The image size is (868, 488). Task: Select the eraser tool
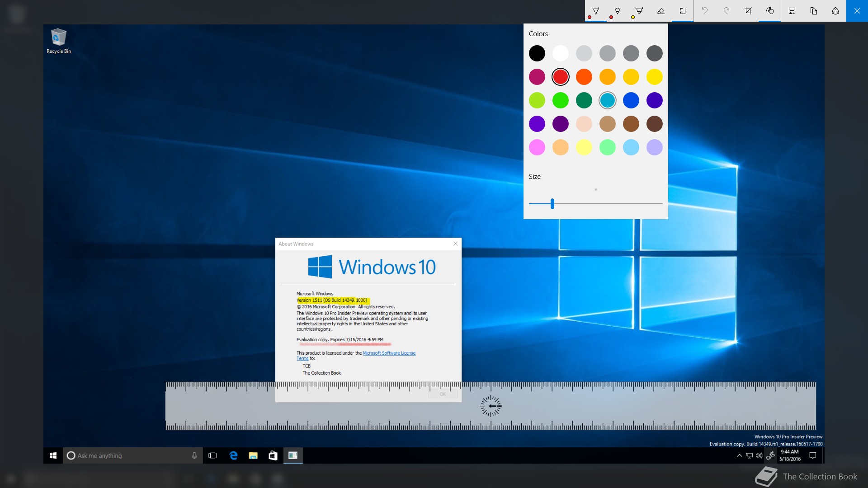coord(661,11)
